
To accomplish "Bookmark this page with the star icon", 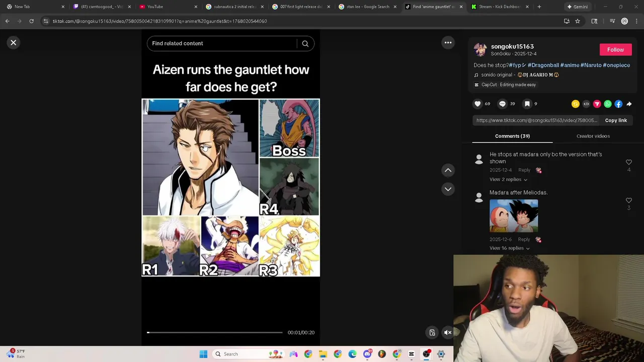I will click(x=578, y=21).
